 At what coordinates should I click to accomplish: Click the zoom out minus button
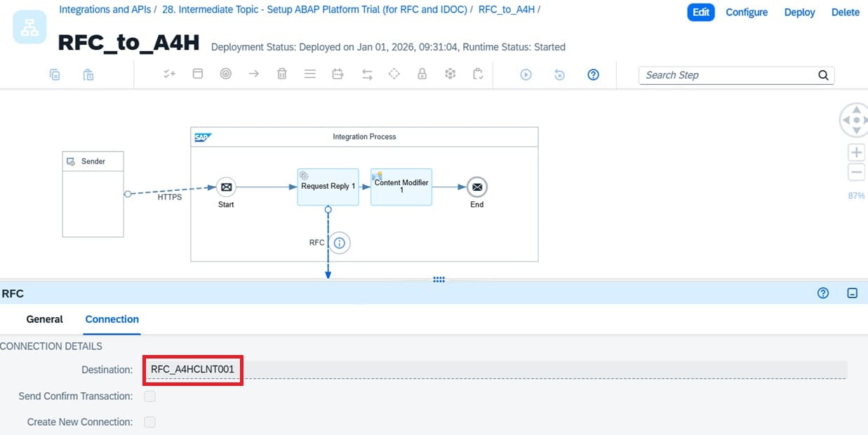click(856, 173)
